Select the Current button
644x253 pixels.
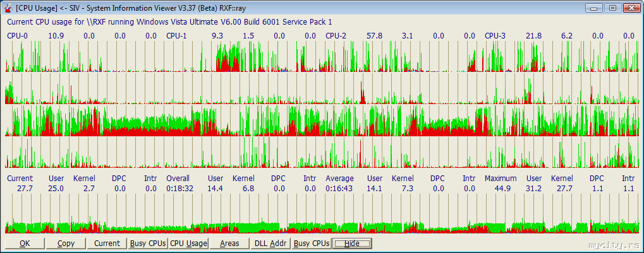coord(107,244)
